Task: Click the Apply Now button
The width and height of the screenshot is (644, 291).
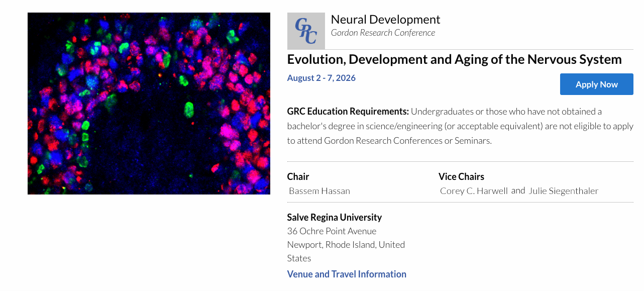Action: tap(596, 84)
